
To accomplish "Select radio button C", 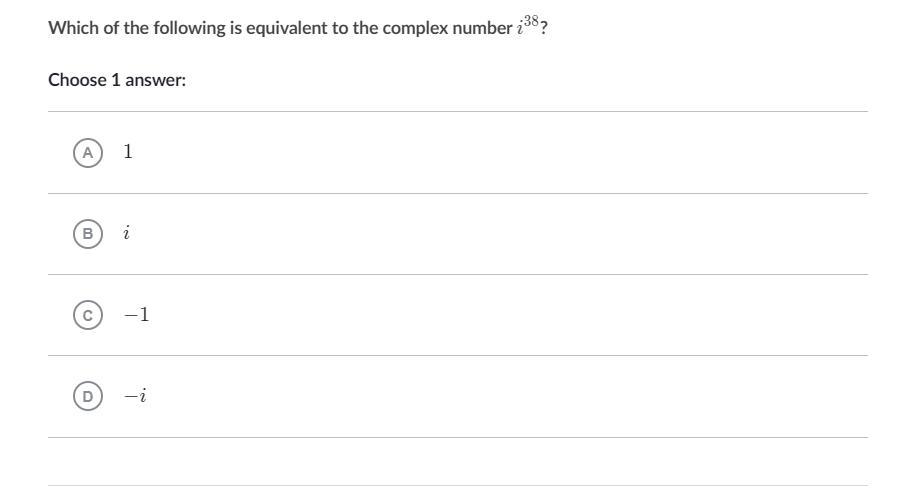I will pyautogui.click(x=88, y=315).
